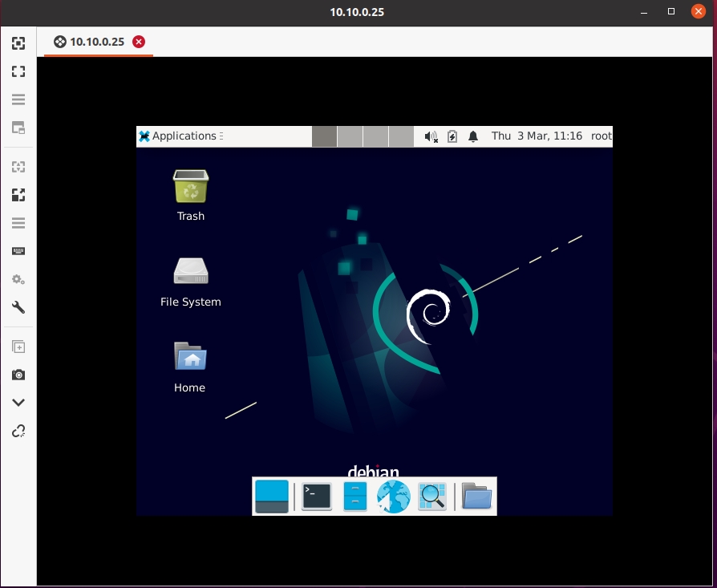
Task: Open the Trash desktop icon
Action: (191, 195)
